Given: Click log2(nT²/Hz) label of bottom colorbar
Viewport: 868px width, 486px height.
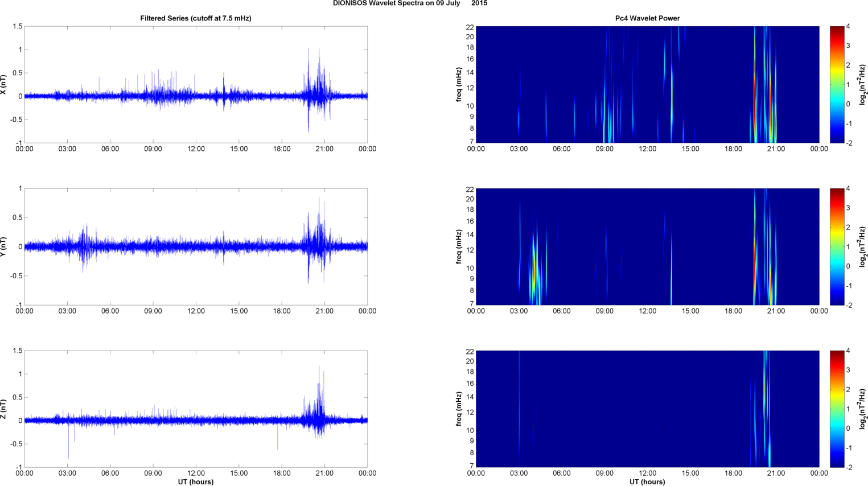Looking at the screenshot, I should click(863, 409).
